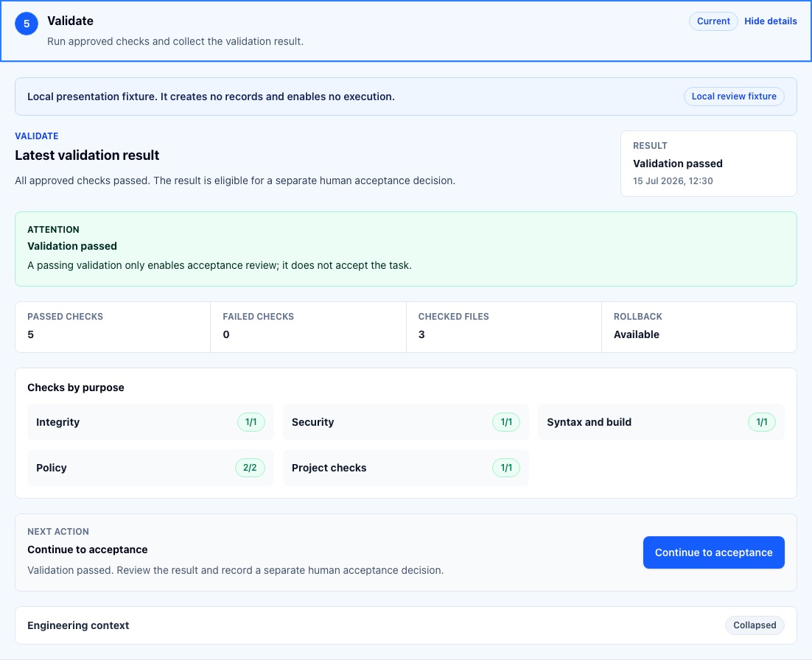Click the ROLLBACK label
The image size is (812, 660).
tap(638, 317)
